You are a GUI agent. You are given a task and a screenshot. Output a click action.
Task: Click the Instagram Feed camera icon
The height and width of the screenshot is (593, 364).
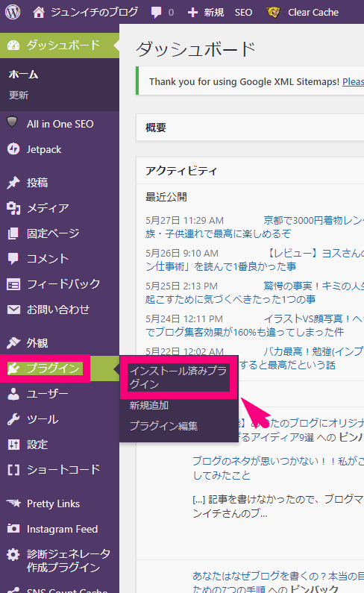tap(13, 528)
